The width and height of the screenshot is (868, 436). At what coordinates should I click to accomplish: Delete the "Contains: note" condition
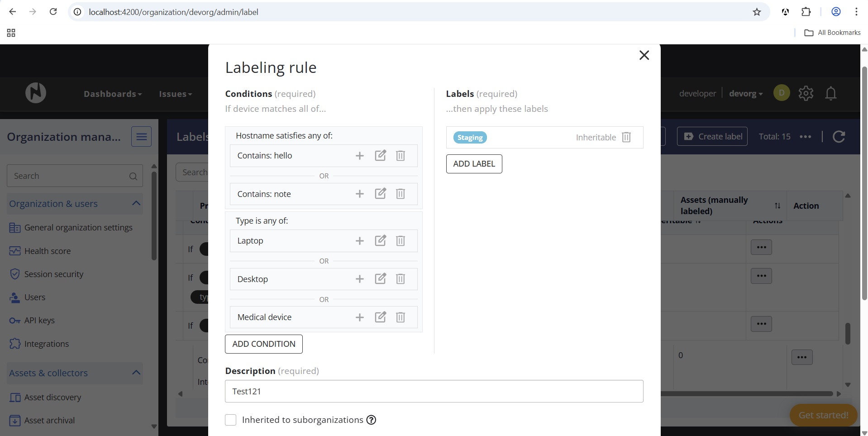coord(400,193)
